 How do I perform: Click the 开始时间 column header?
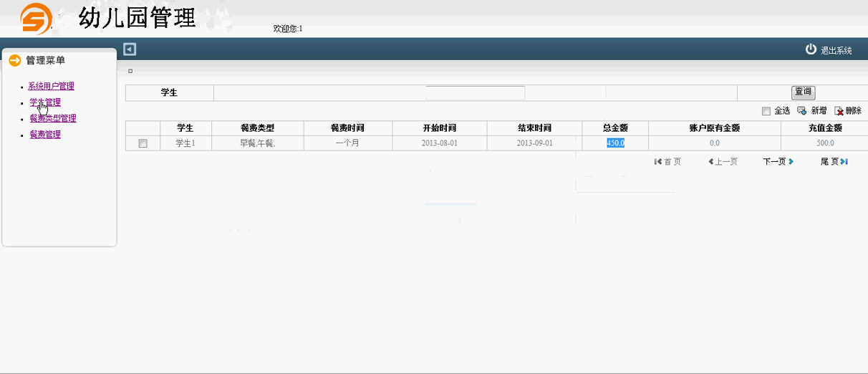(440, 128)
